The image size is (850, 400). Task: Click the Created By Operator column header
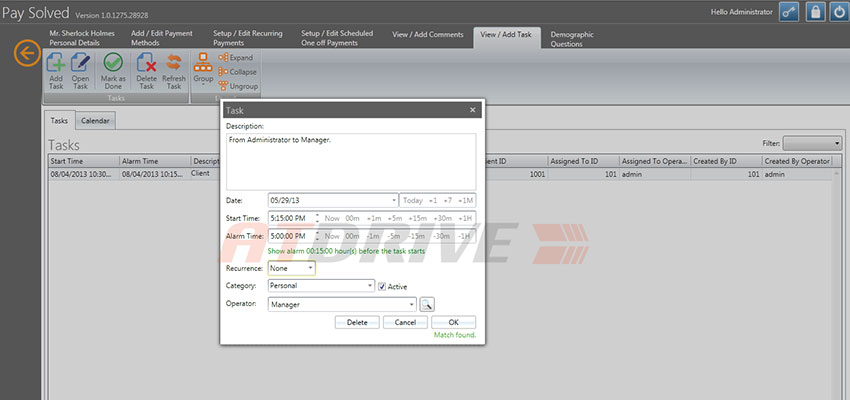797,161
